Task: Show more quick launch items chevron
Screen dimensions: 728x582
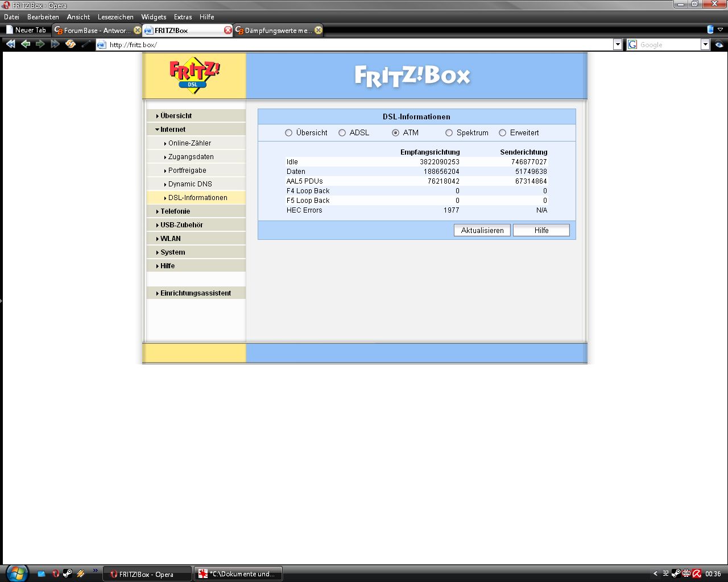Action: (x=95, y=571)
